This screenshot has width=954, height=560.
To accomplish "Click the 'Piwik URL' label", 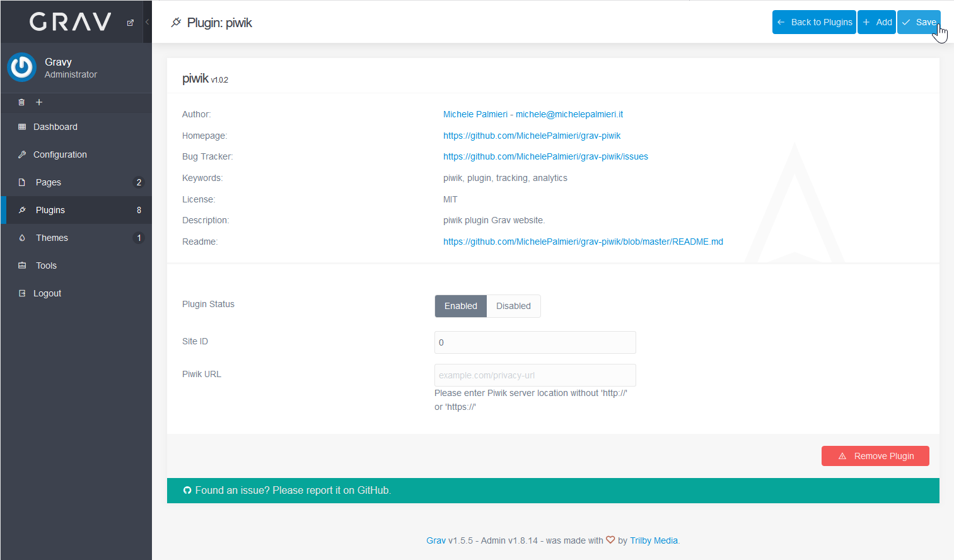I will coord(202,374).
